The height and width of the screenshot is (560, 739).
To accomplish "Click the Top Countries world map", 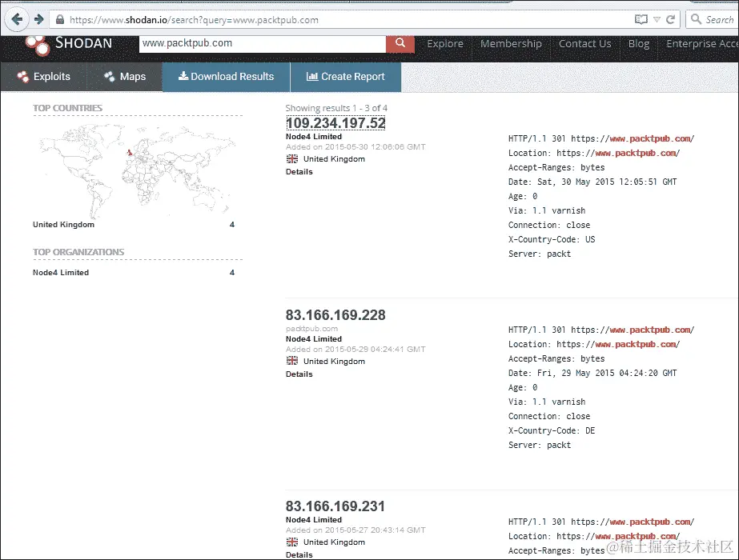I will click(x=137, y=170).
